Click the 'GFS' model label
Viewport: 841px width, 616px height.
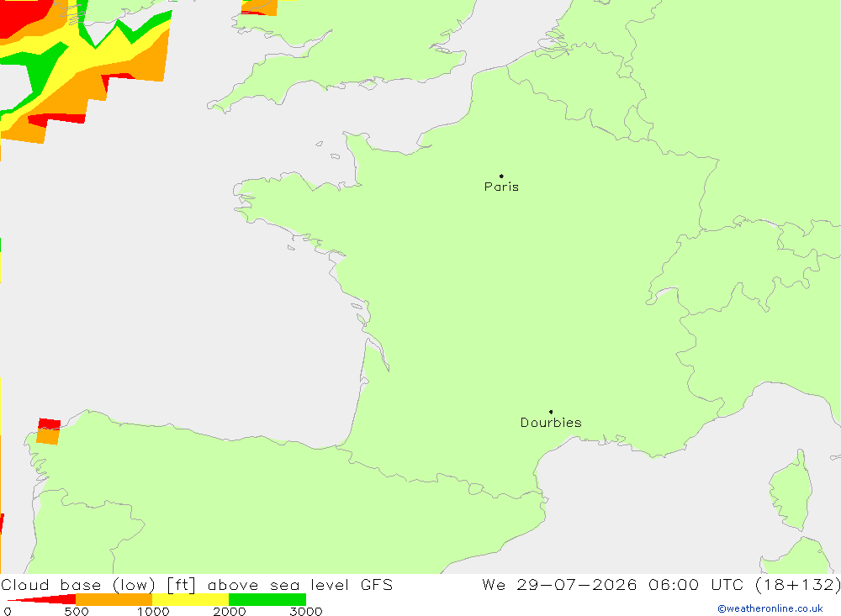[x=377, y=585]
